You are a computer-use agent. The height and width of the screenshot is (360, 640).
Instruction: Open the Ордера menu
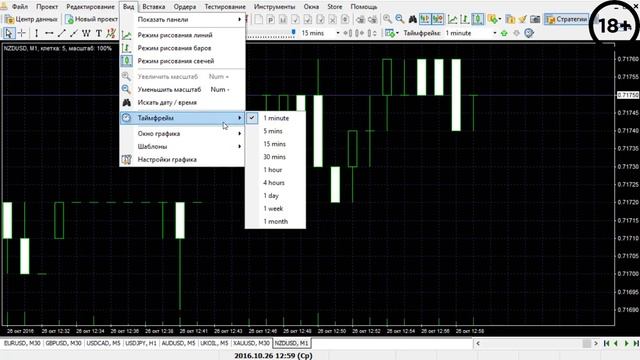click(x=184, y=7)
